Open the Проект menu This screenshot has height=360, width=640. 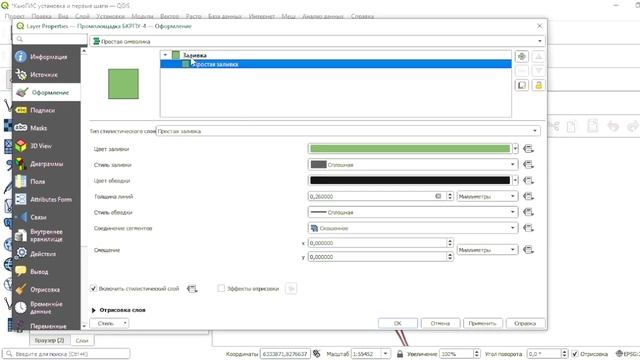click(15, 16)
